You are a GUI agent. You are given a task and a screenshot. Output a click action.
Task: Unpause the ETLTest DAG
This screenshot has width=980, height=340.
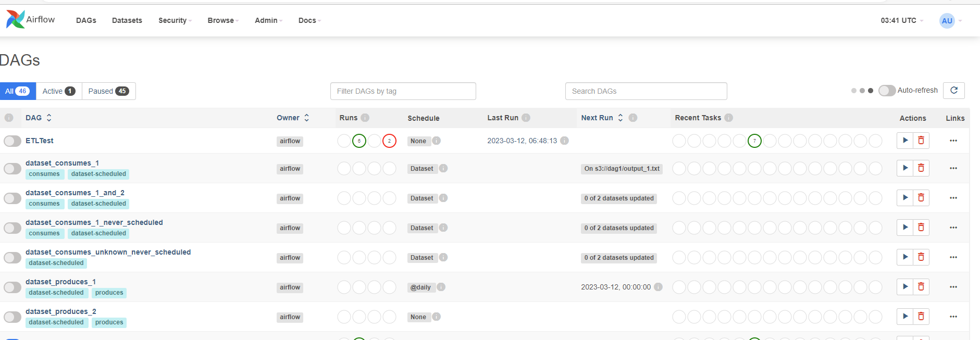click(x=13, y=141)
